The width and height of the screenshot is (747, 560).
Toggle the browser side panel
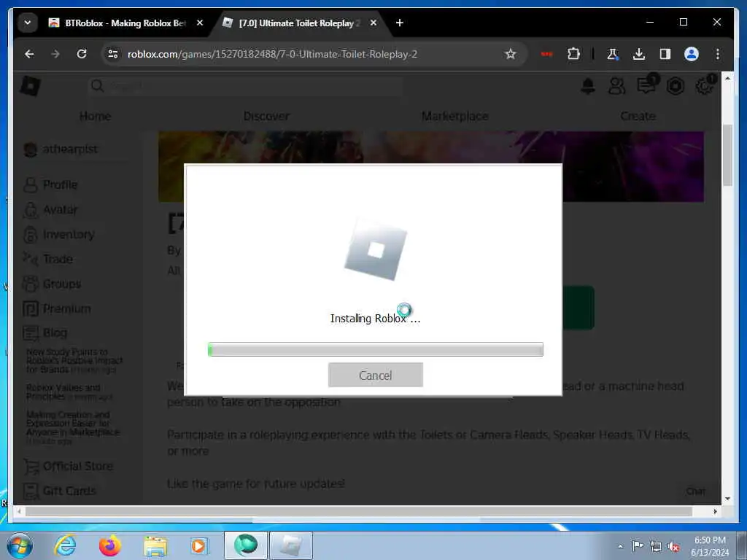(x=665, y=54)
